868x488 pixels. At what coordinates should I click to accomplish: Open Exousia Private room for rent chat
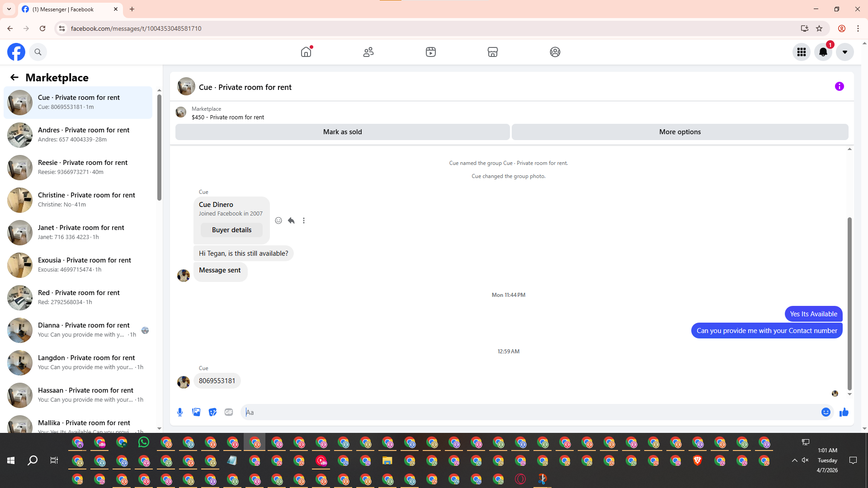tap(78, 265)
